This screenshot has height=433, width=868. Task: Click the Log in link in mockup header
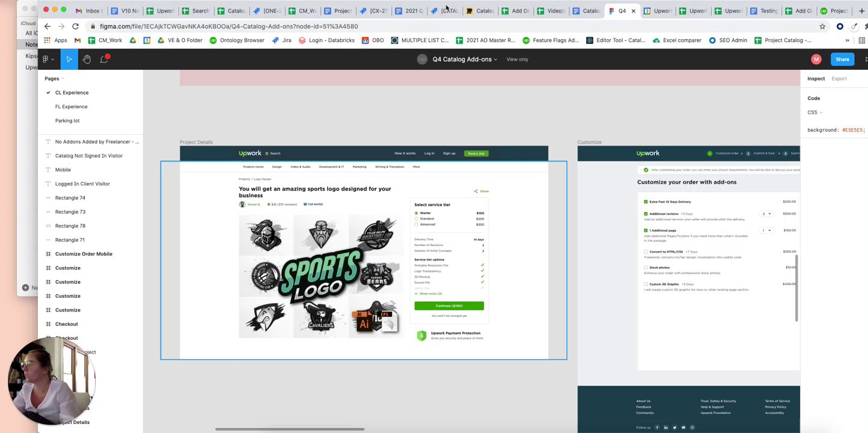point(429,153)
